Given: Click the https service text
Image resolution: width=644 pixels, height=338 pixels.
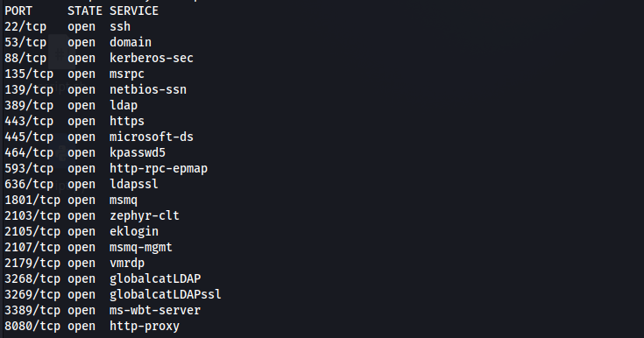Looking at the screenshot, I should (127, 121).
